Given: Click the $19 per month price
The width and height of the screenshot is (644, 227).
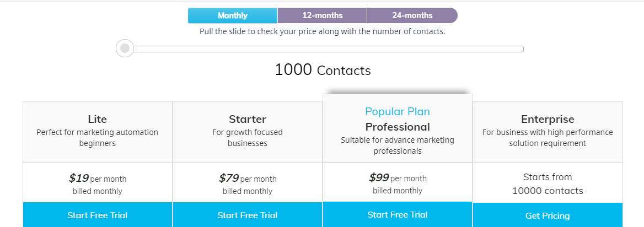Looking at the screenshot, I should click(98, 179).
